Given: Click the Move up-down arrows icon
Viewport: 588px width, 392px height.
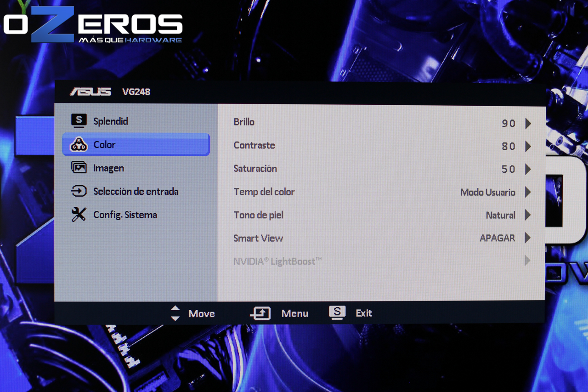Looking at the screenshot, I should 175,313.
